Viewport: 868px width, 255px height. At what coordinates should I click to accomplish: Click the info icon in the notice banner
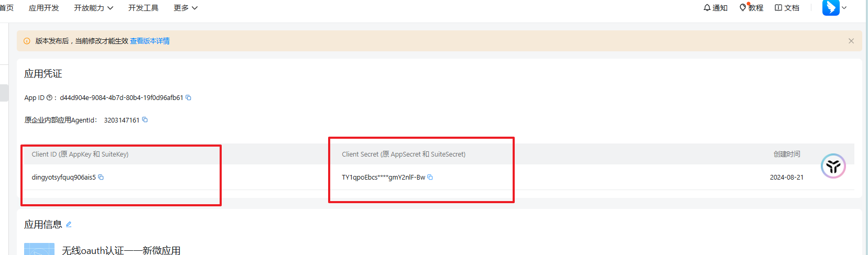point(27,41)
